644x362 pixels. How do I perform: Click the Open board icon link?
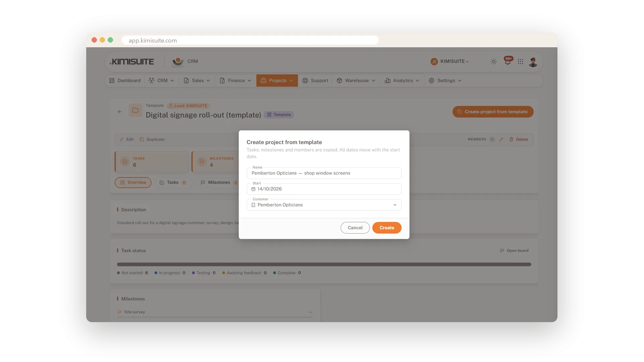pyautogui.click(x=514, y=250)
